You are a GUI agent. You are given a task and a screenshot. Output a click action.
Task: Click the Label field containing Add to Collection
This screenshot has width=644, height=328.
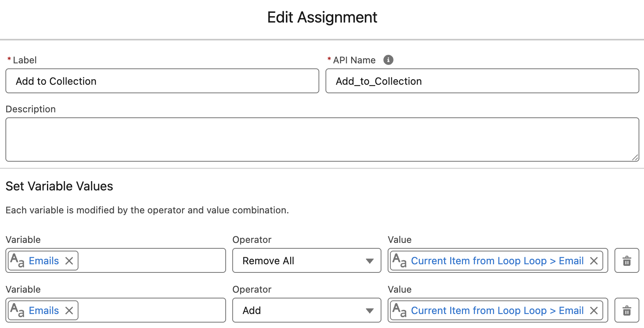click(162, 81)
